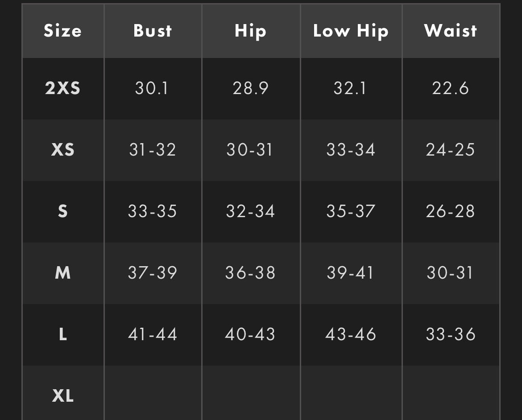Click the 2XS hip value 28.9

click(x=250, y=88)
